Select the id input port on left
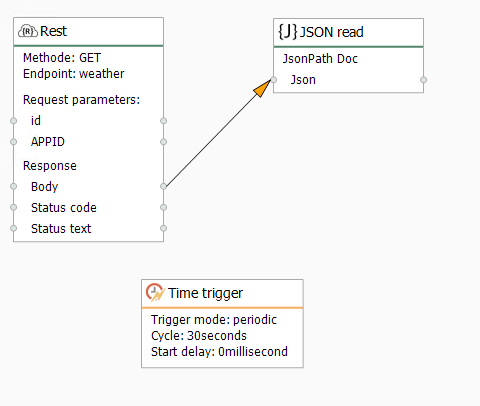Image resolution: width=480 pixels, height=406 pixels. pyautogui.click(x=13, y=121)
